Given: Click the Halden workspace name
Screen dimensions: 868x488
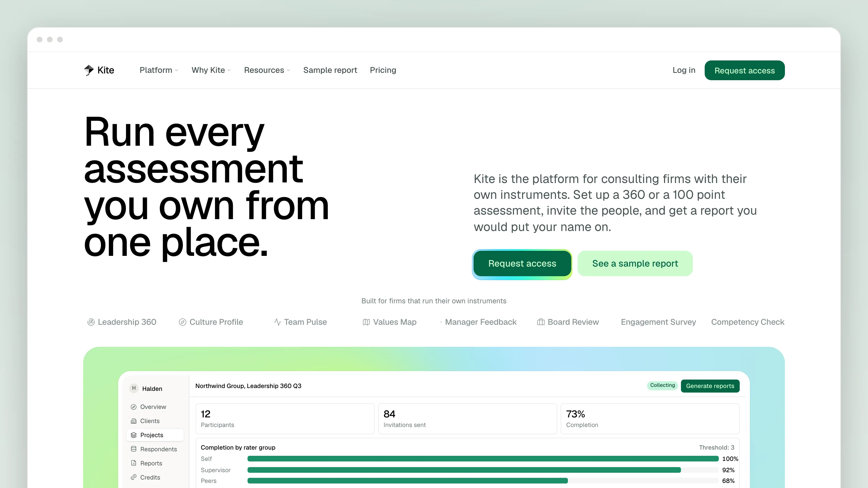Looking at the screenshot, I should pos(152,389).
